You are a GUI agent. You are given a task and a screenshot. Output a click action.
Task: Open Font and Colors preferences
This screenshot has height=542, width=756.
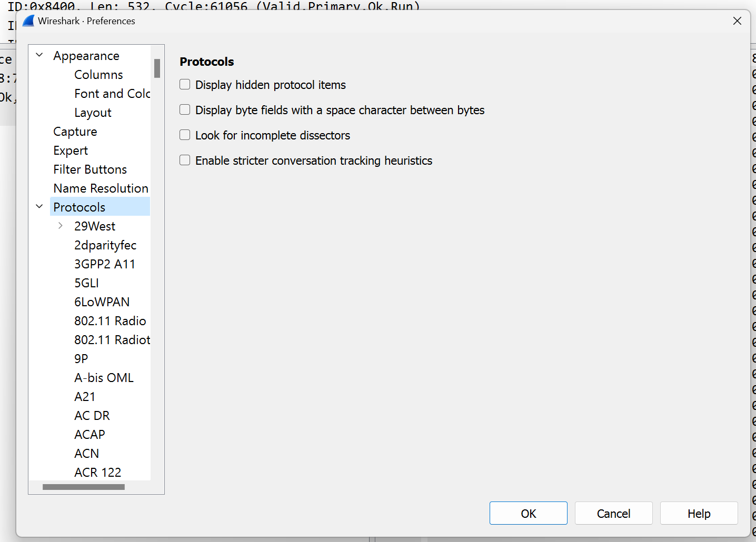pos(112,94)
